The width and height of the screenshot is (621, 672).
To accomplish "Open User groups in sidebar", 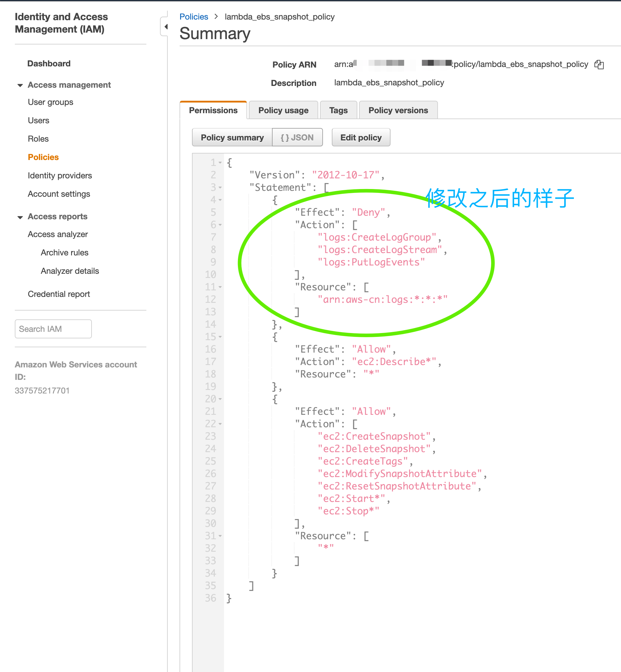I will pyautogui.click(x=50, y=102).
